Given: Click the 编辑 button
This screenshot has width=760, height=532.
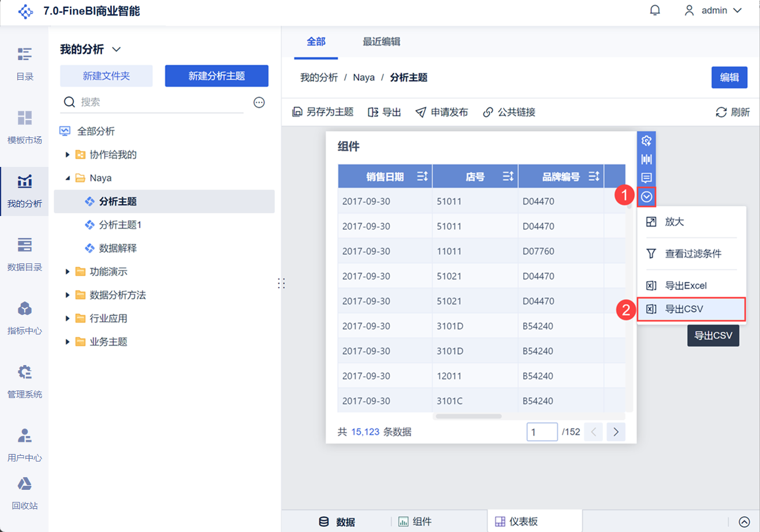Looking at the screenshot, I should click(729, 77).
